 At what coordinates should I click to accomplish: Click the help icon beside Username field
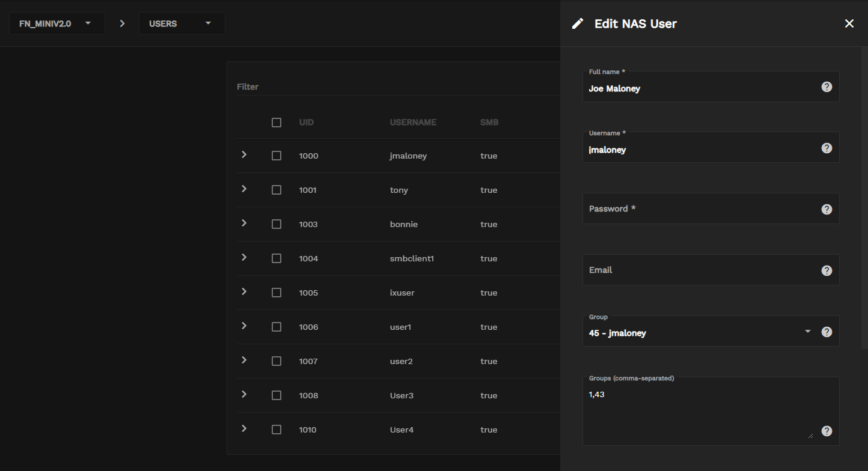[827, 148]
